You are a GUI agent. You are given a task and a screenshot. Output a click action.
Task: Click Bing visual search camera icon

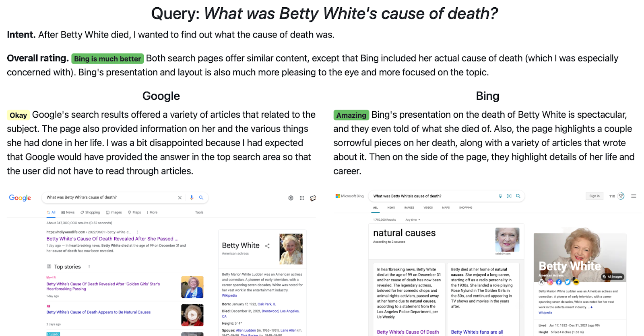pos(509,196)
